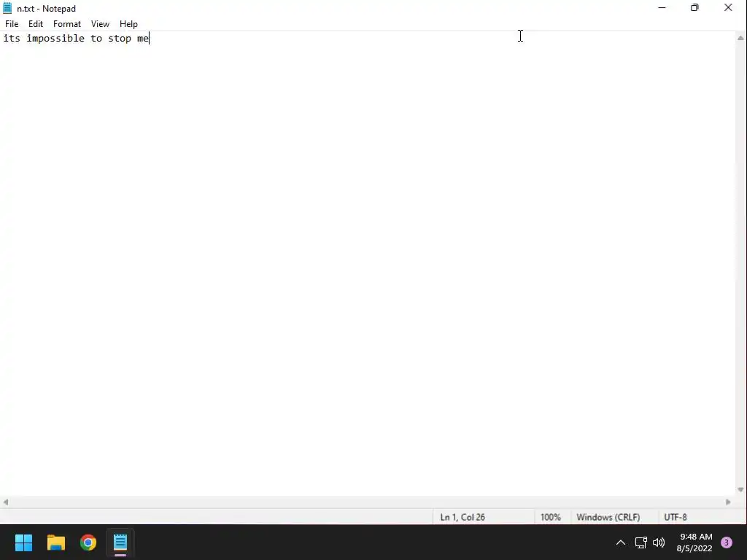Screen dimensions: 747x560
Task: Click the horizontal scrollbar left arrow
Action: point(6,502)
